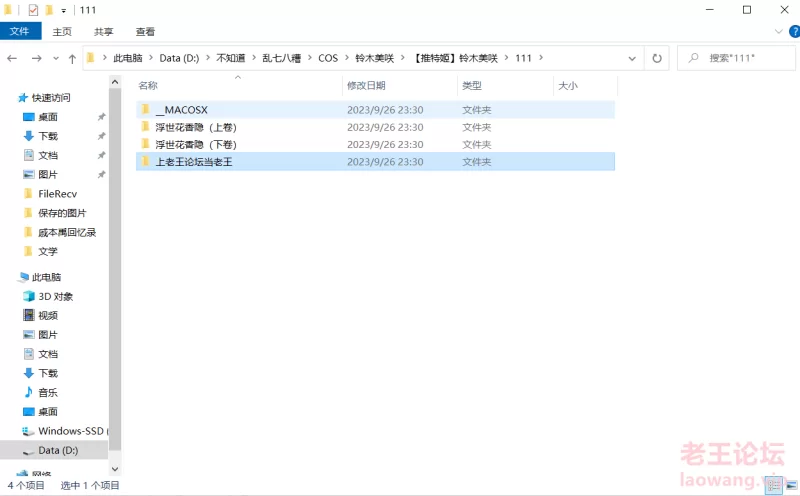Toggle pin for 下载 in quick access
The height and width of the screenshot is (496, 800).
pyautogui.click(x=101, y=136)
